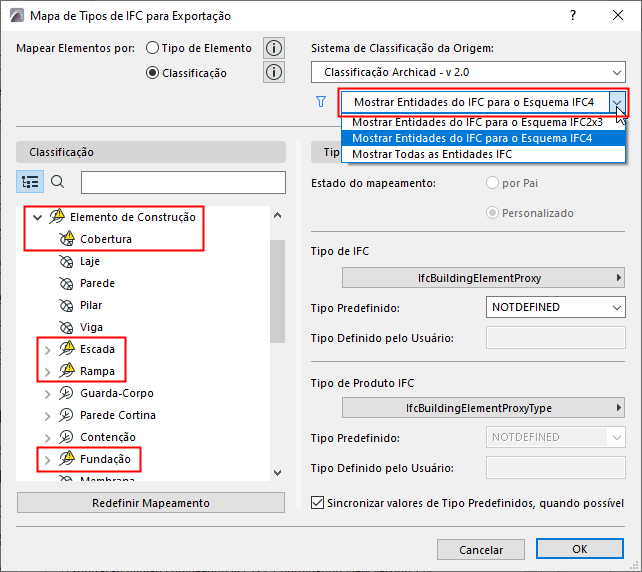642x572 pixels.
Task: Open Tipo Predefinido NOTDEFINED dropdown under Tipo de IFC
Action: pyautogui.click(x=556, y=307)
